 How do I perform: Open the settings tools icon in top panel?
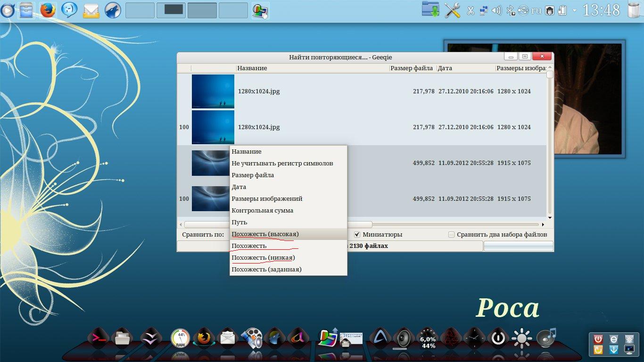[452, 10]
